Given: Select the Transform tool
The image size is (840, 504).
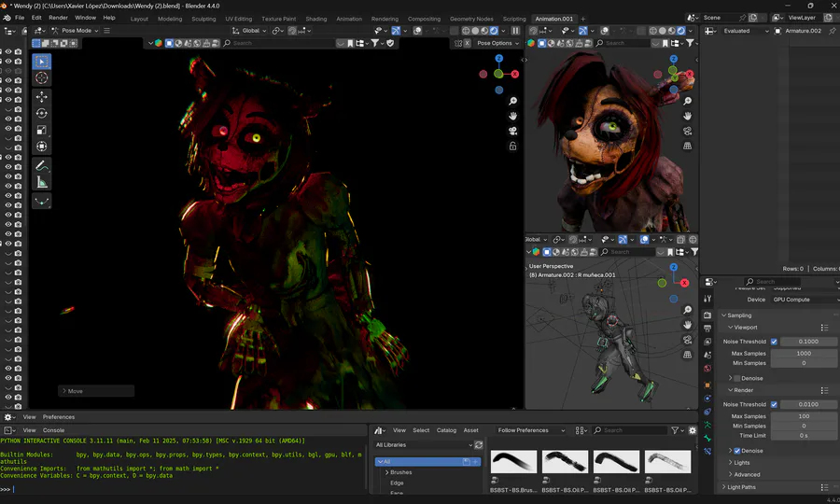Looking at the screenshot, I should point(42,147).
